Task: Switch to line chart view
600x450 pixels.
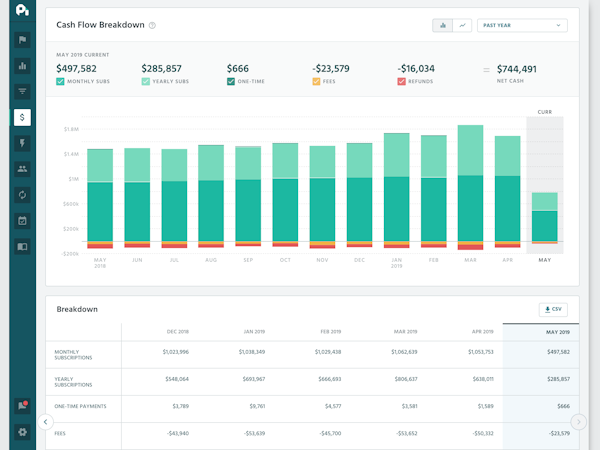Action: (462, 26)
